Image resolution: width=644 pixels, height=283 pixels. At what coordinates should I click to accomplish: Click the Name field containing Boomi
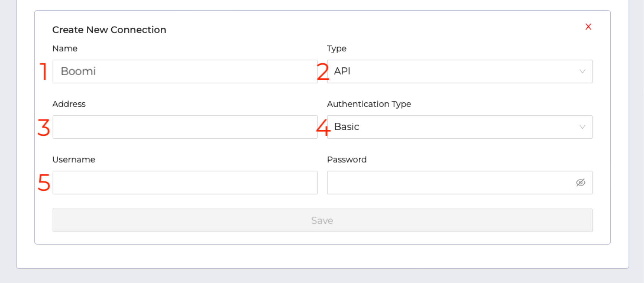tap(185, 71)
